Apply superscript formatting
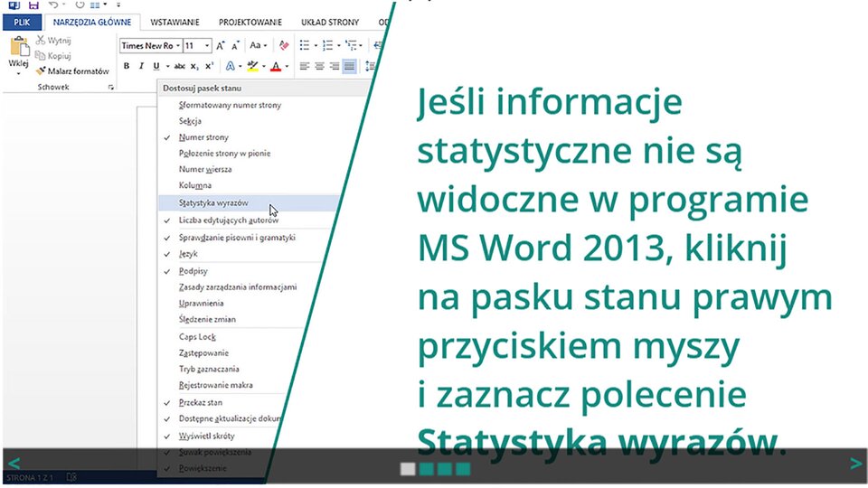 click(209, 66)
